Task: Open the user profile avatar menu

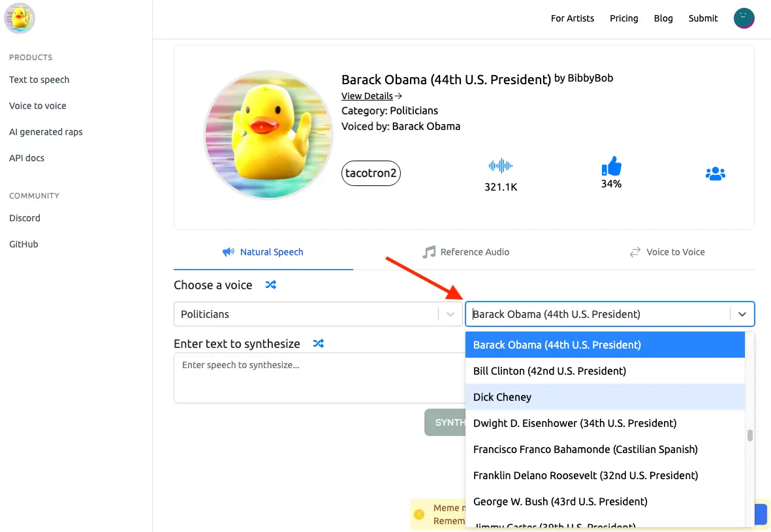Action: (x=744, y=18)
